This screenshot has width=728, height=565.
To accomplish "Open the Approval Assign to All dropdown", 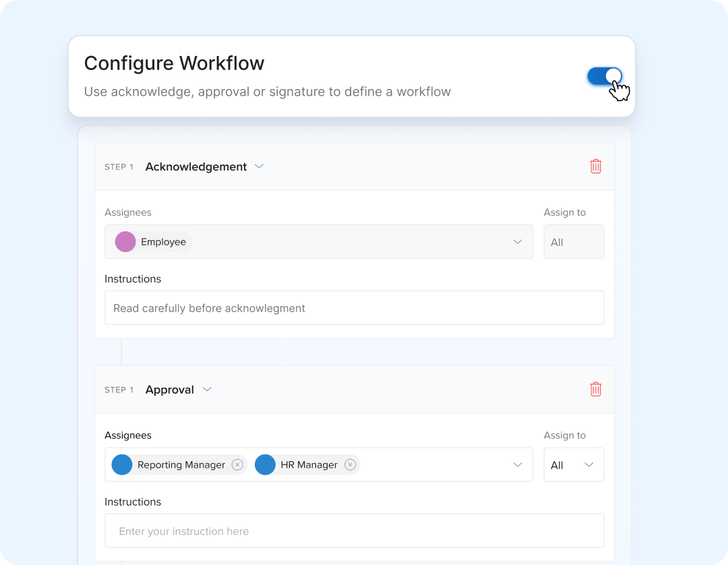I will pos(574,465).
